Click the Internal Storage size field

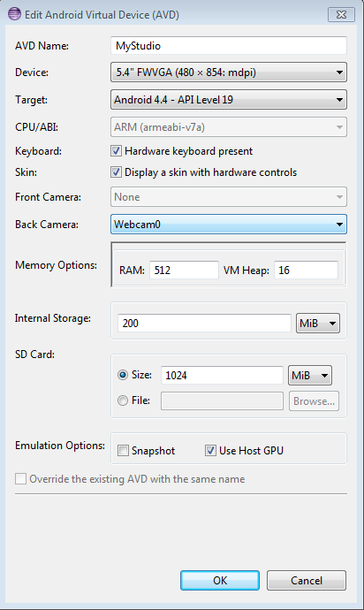tap(204, 324)
